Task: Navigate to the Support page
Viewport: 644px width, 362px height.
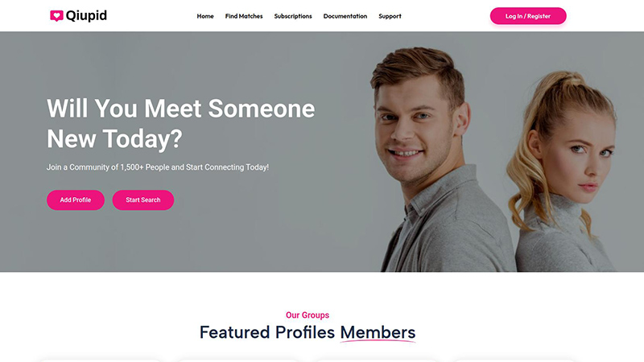Action: [390, 16]
